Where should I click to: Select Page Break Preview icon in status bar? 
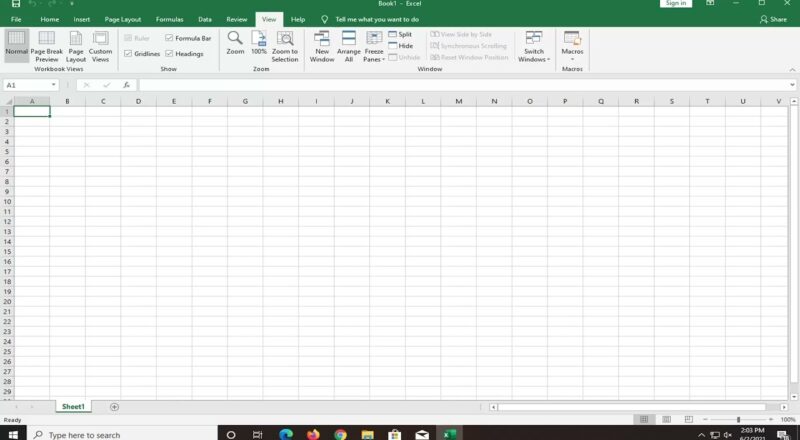pyautogui.click(x=688, y=419)
